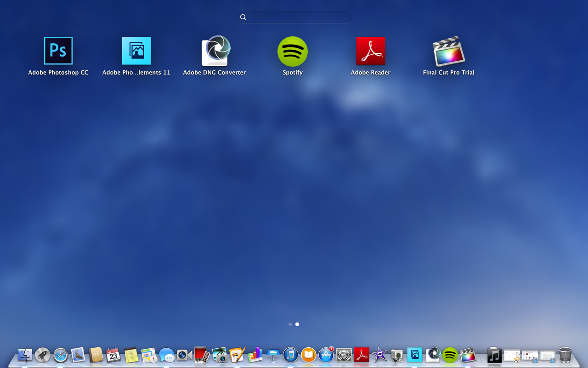Open Adobe Photoshop CC from Launchpad
Viewport: 588px width, 368px height.
[58, 51]
